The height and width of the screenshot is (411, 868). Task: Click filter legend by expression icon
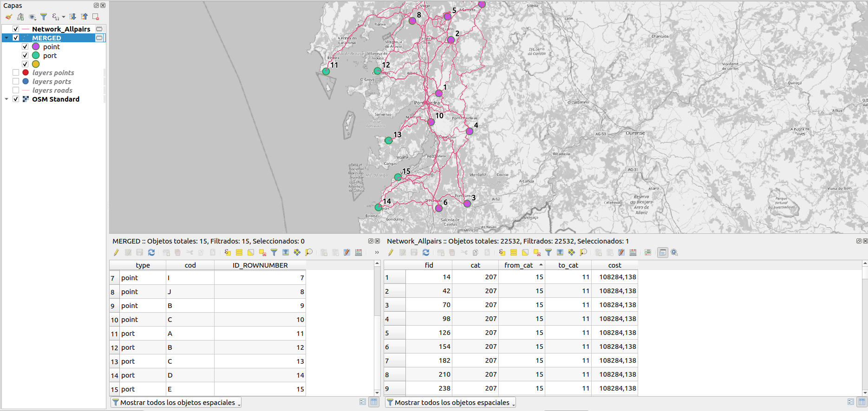click(x=55, y=17)
